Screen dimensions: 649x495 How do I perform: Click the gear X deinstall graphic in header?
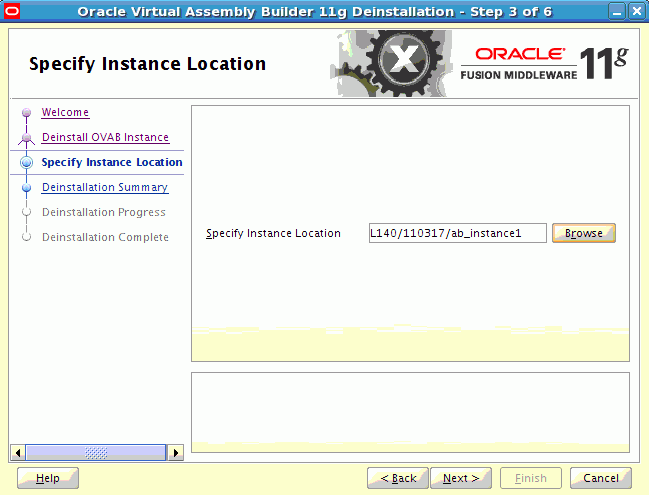[392, 63]
